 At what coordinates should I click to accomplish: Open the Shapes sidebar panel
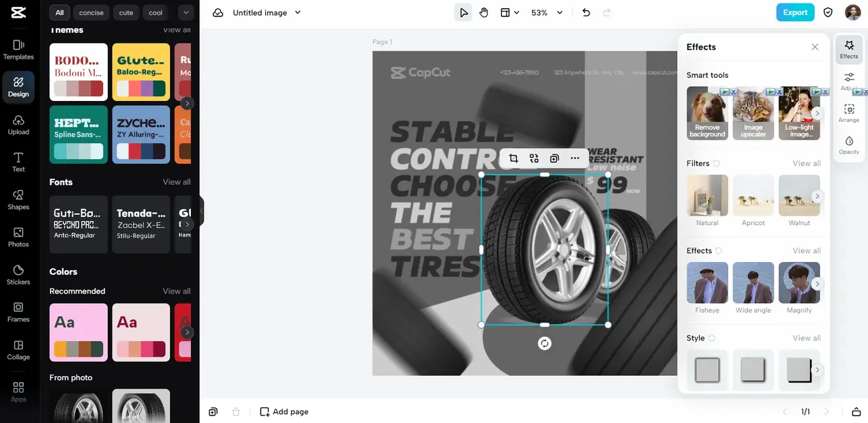coord(18,200)
